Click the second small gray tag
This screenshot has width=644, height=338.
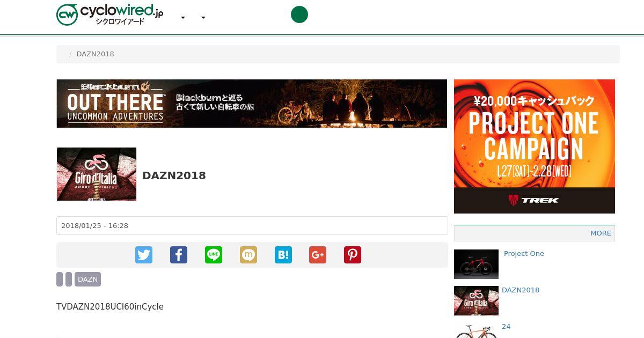point(69,280)
